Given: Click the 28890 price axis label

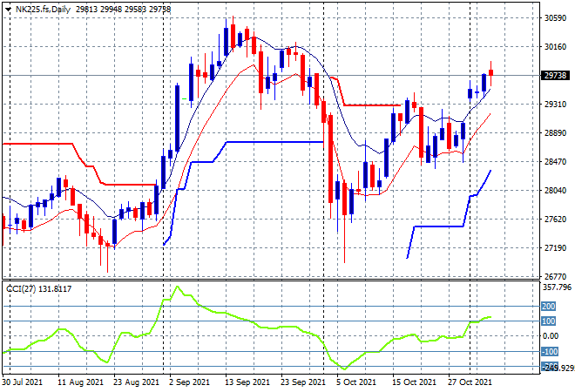Looking at the screenshot, I should (x=555, y=133).
